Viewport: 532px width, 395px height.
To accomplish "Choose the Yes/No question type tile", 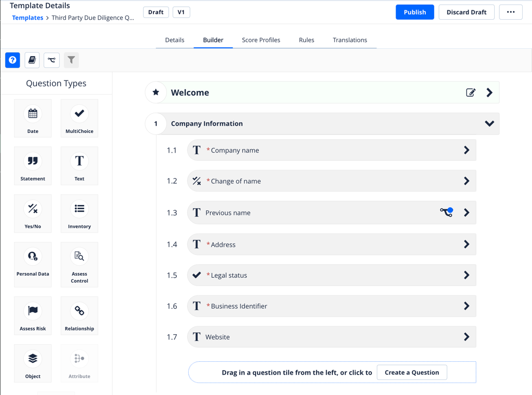I will click(x=33, y=213).
